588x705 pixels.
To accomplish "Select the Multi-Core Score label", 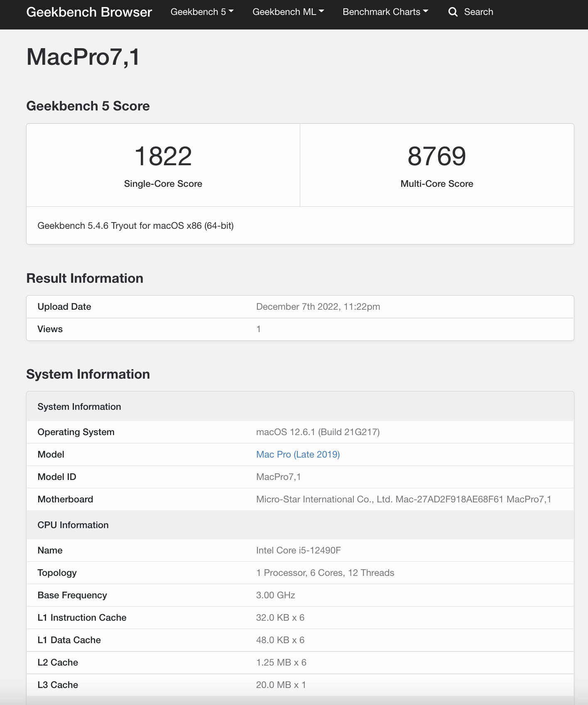I will pos(437,184).
